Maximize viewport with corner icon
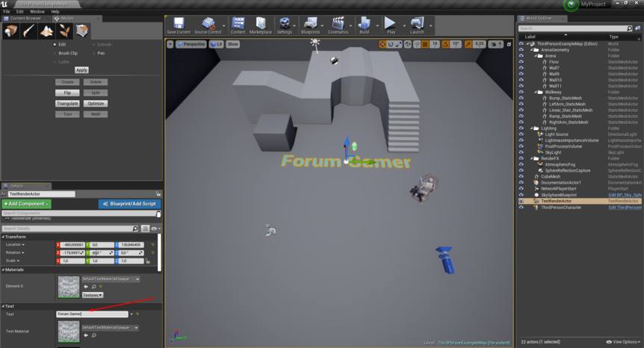The width and height of the screenshot is (644, 348). [x=509, y=44]
